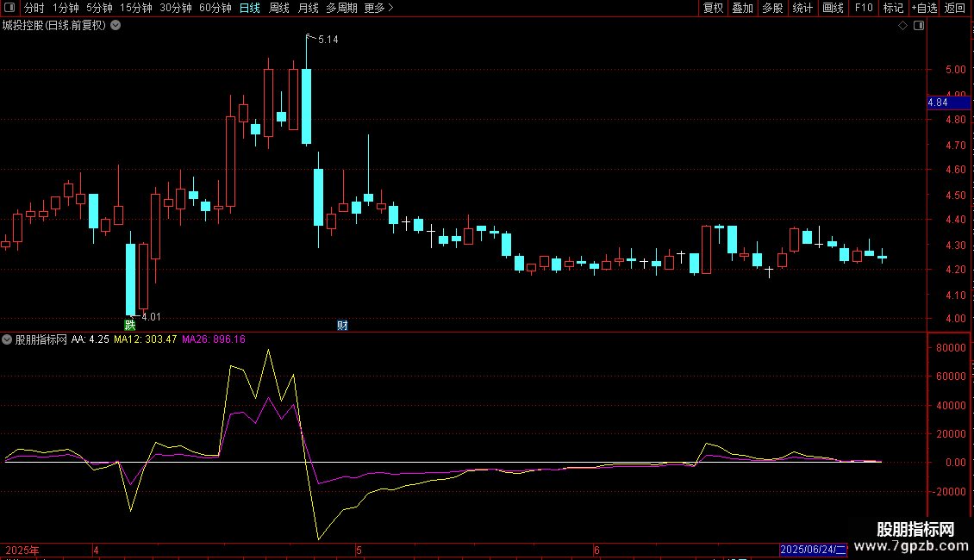The height and width of the screenshot is (560, 974).
Task: Click the 80000 indicator axis label
Action: click(951, 348)
